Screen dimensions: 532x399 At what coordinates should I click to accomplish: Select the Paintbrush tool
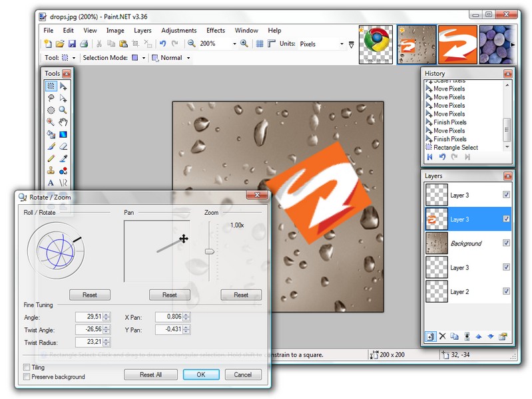click(51, 146)
